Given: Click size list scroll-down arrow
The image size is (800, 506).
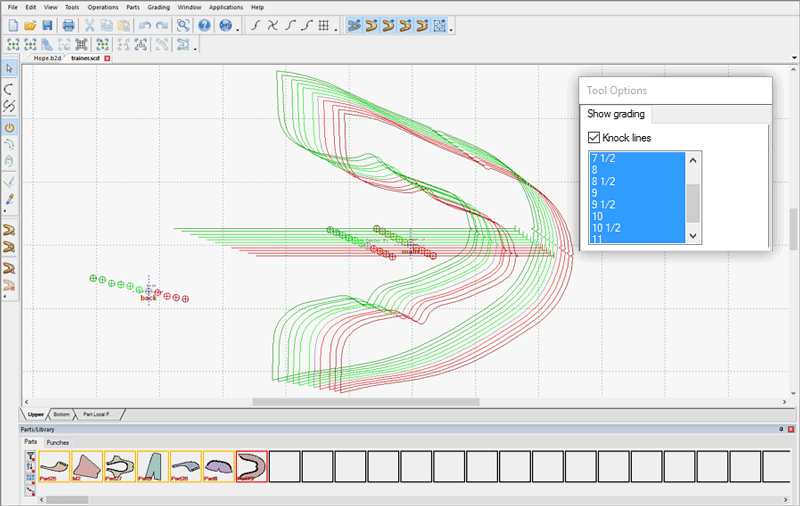Looking at the screenshot, I should pyautogui.click(x=693, y=236).
